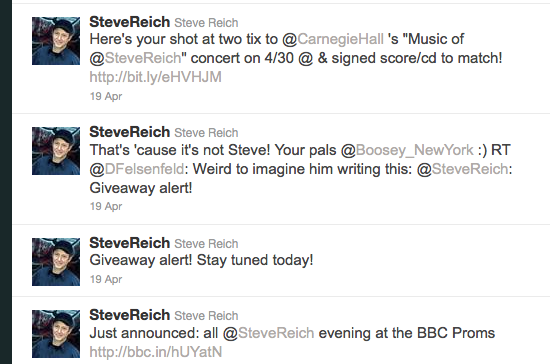Open bold SteveReich username on BBC Proms tweet
Viewport: 550px width, 364px height.
(x=129, y=315)
